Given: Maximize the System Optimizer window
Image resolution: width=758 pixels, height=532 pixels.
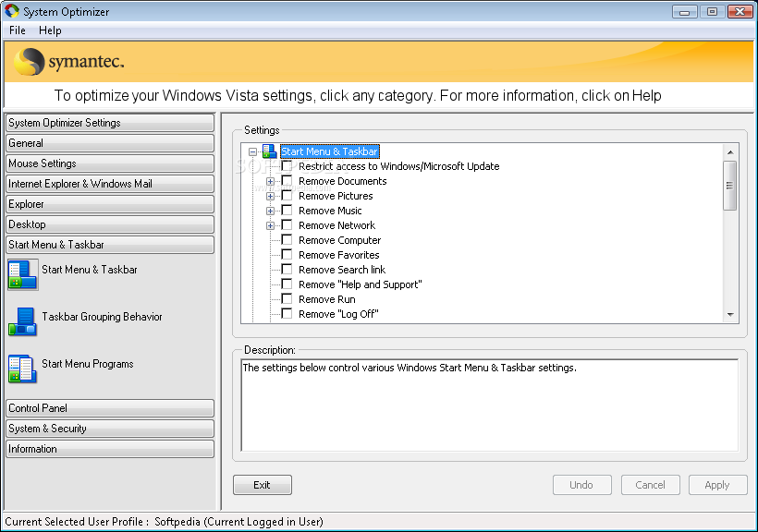Looking at the screenshot, I should click(x=712, y=12).
